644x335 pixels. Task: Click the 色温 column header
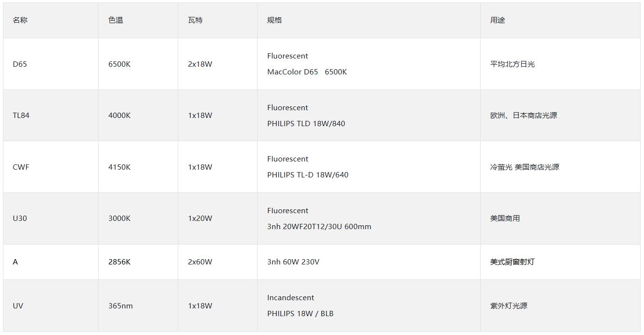pyautogui.click(x=116, y=20)
